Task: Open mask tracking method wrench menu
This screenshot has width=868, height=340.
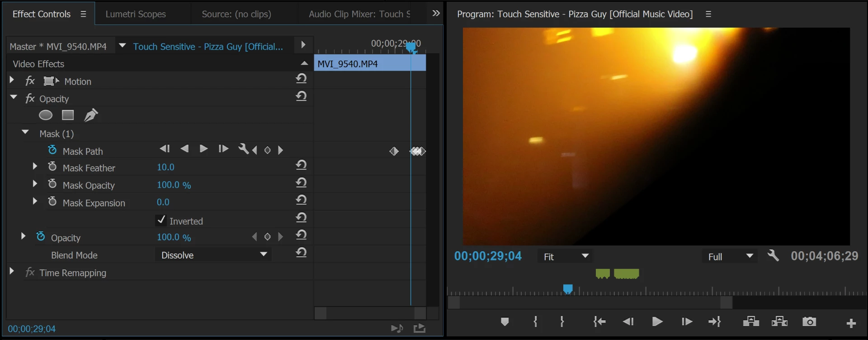Action: click(243, 148)
